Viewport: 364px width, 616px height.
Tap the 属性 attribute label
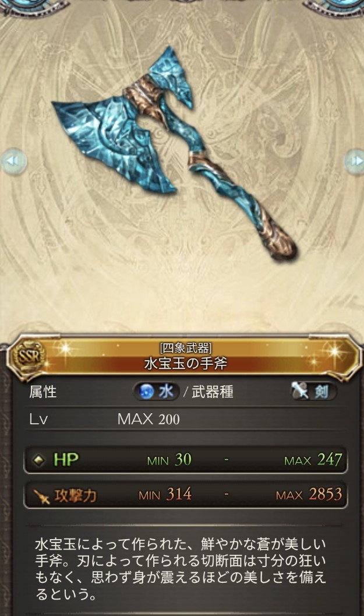tap(43, 392)
